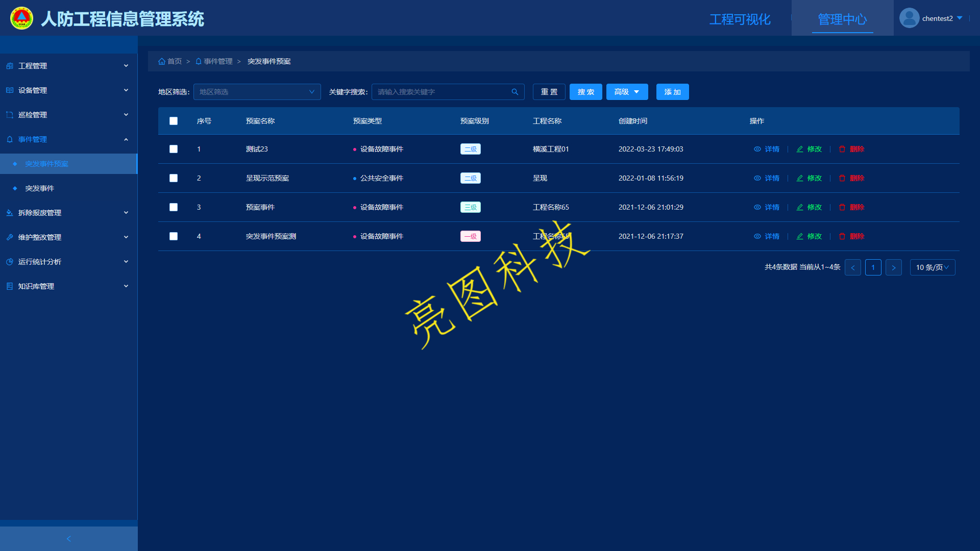This screenshot has height=551, width=980.
Task: Toggle the select-all header checkbox
Action: pos(174,121)
